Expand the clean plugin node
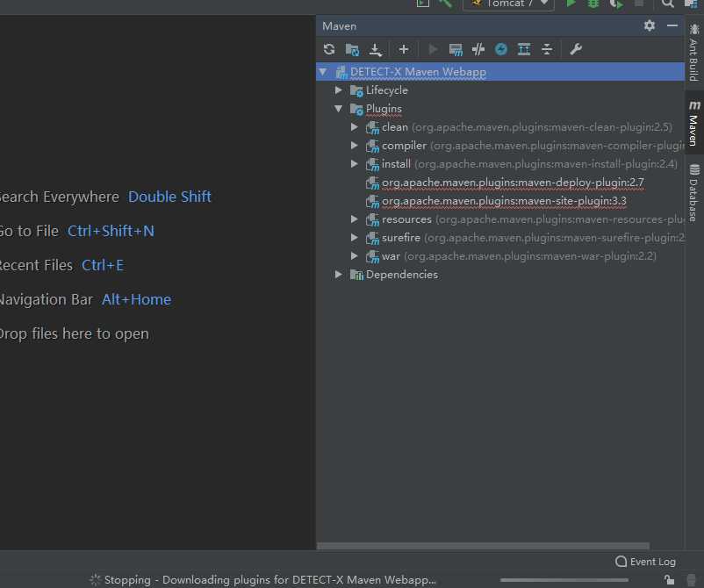 click(355, 127)
